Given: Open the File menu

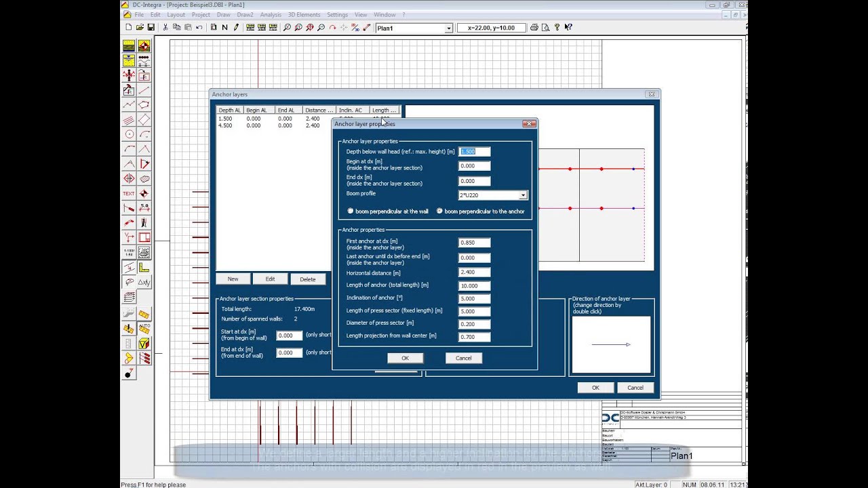Looking at the screenshot, I should point(139,15).
